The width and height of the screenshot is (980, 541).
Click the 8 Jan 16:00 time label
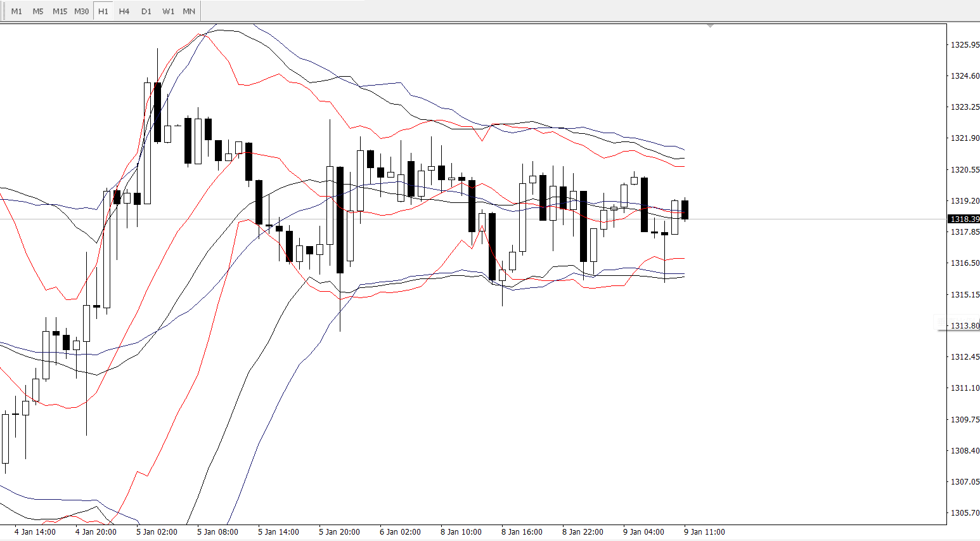click(x=522, y=532)
